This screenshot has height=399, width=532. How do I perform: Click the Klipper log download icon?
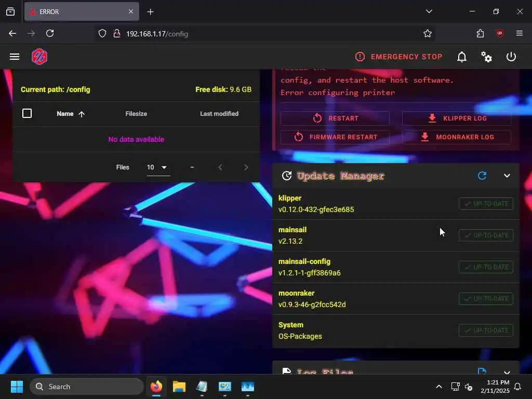tap(432, 118)
